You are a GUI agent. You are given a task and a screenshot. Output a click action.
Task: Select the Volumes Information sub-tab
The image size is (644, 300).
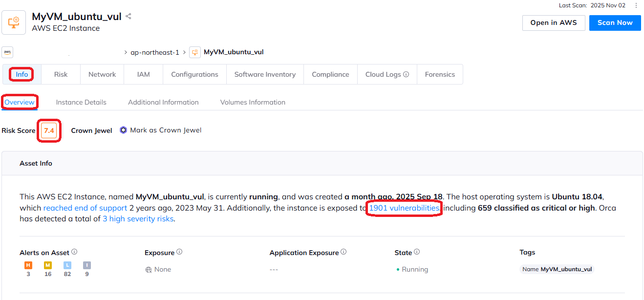tap(253, 102)
